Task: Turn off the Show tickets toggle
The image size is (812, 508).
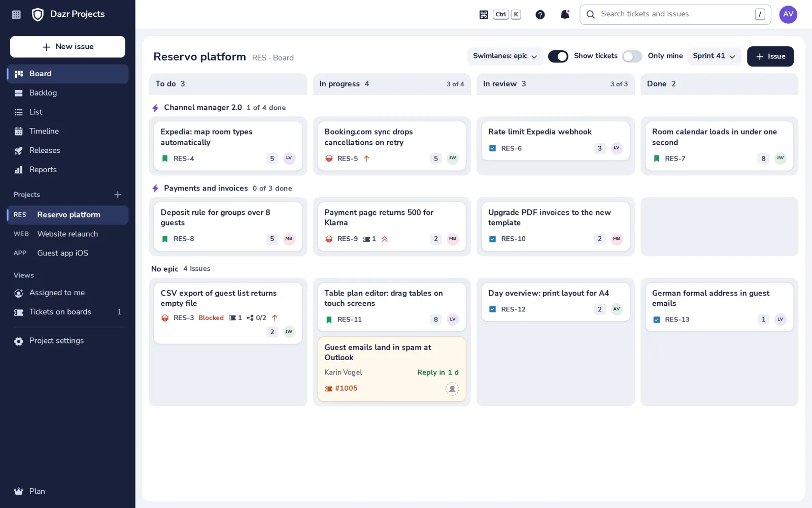Action: click(x=558, y=56)
